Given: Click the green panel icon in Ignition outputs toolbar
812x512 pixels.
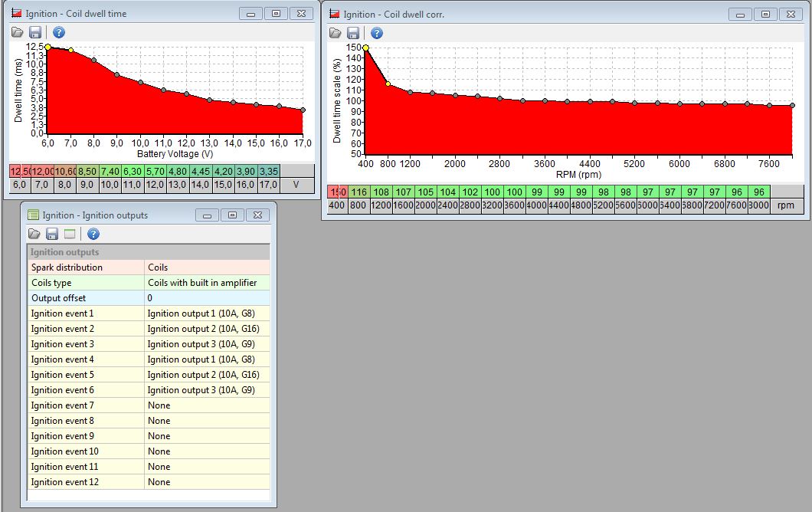Looking at the screenshot, I should (69, 234).
